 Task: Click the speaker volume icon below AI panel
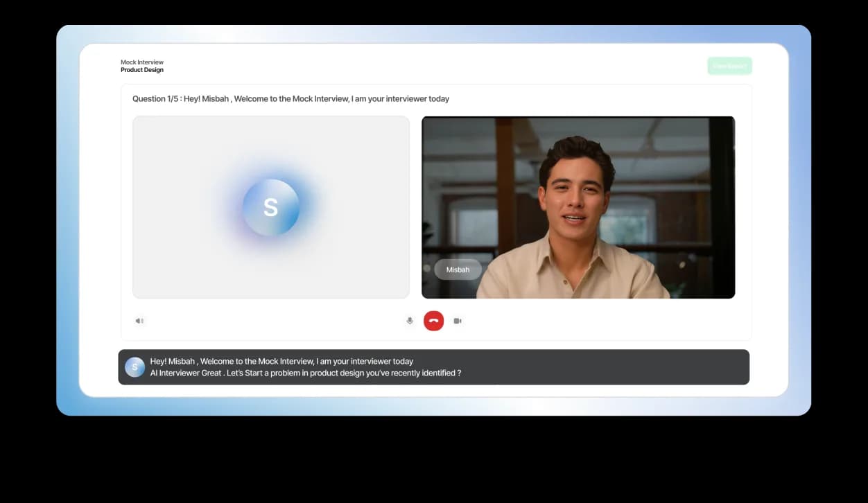click(139, 321)
